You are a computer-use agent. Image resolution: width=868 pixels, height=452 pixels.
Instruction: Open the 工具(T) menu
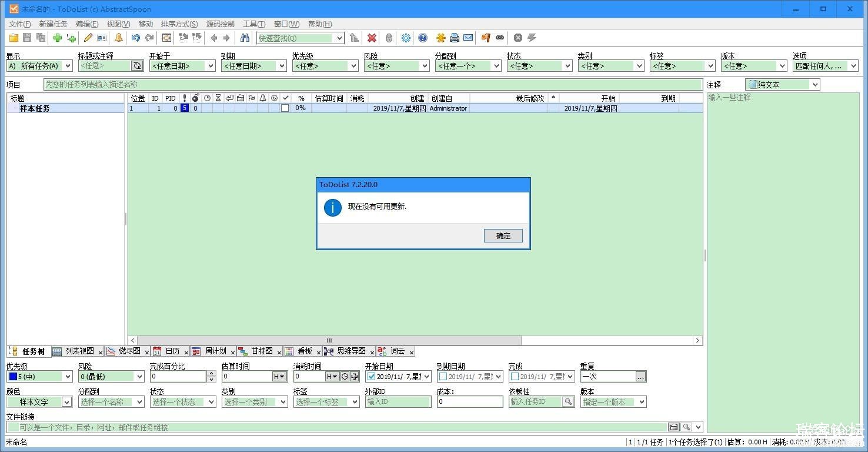(x=254, y=24)
